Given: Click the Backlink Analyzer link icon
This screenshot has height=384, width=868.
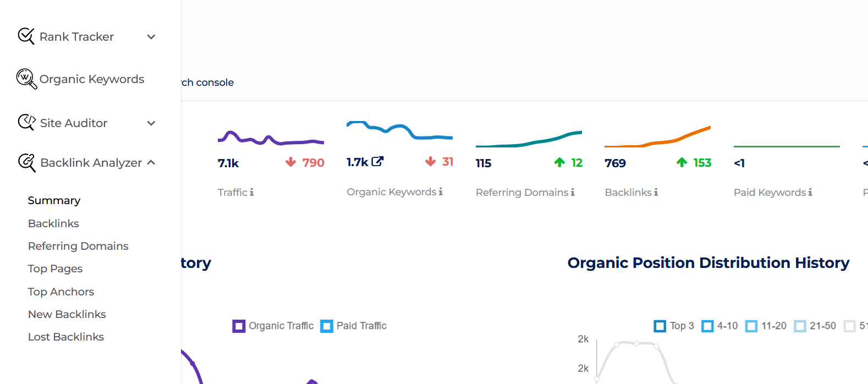Looking at the screenshot, I should tap(26, 162).
